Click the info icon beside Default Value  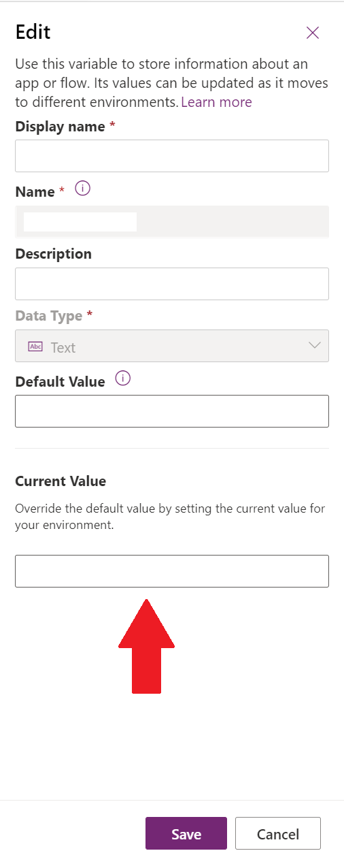pyautogui.click(x=122, y=379)
